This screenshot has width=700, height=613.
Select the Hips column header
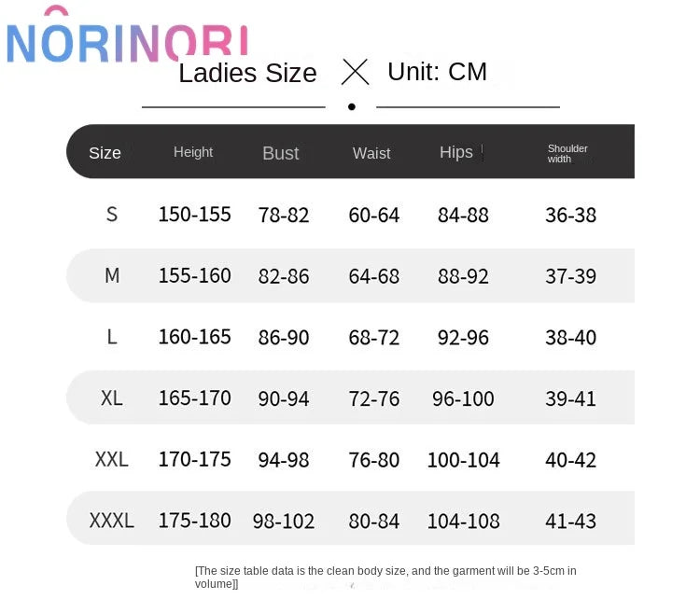(x=456, y=152)
